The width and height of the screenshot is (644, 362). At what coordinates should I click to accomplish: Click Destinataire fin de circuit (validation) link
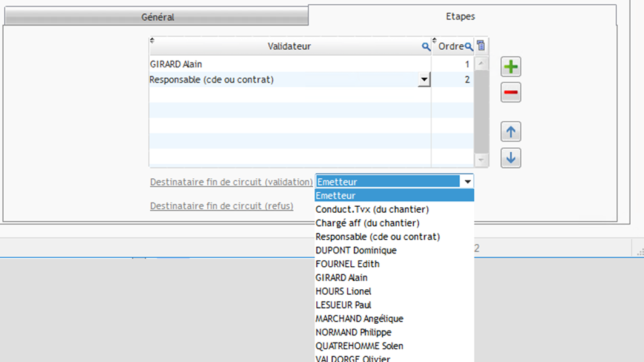(x=231, y=182)
